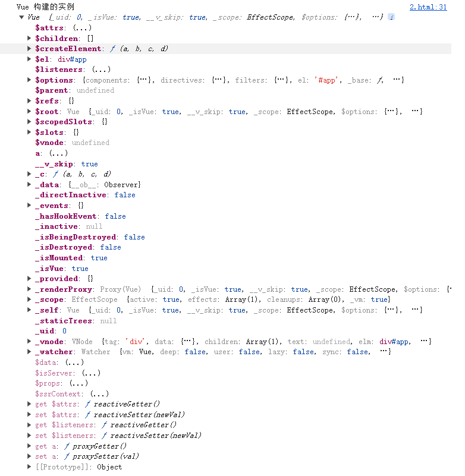This screenshot has height=476, width=465.
Task: Select the __v_skip: true property
Action: click(67, 164)
